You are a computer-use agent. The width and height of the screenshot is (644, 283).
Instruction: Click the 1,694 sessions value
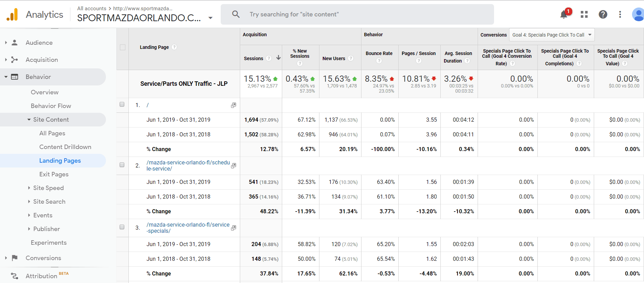[x=251, y=120]
